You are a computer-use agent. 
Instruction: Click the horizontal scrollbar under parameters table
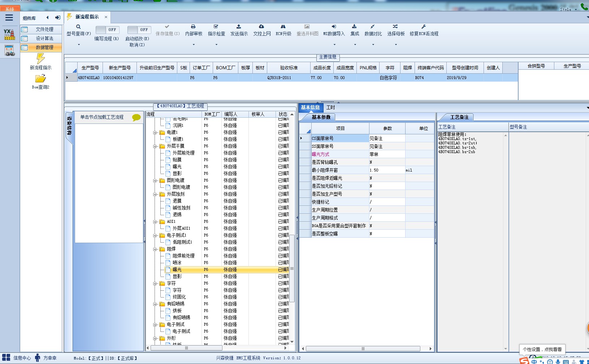pyautogui.click(x=363, y=348)
